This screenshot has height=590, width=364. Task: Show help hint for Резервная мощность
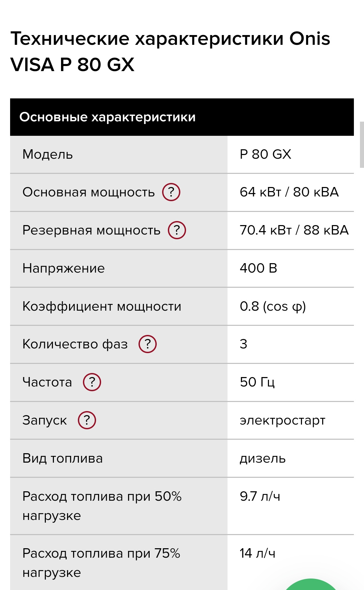point(177,230)
